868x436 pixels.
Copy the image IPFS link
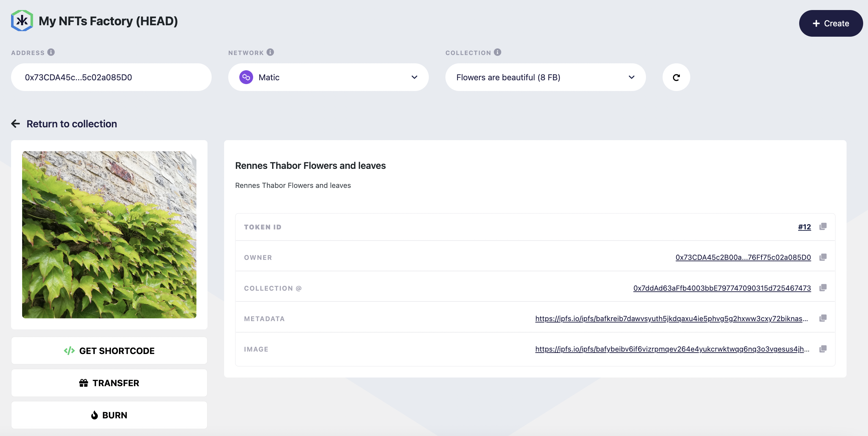pos(823,349)
